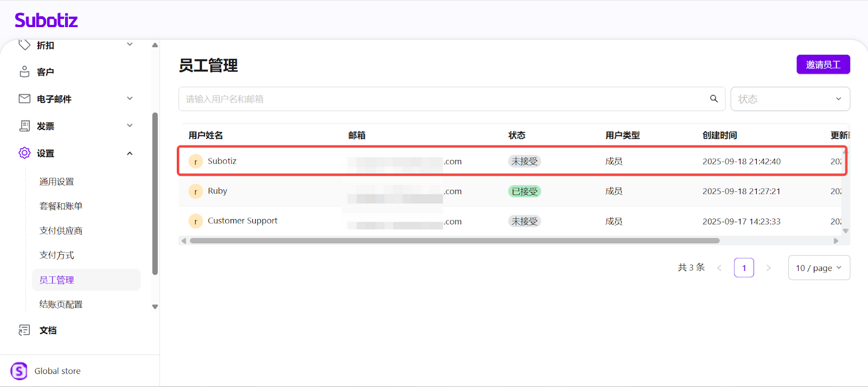Click the Subotiz logo at top
This screenshot has width=868, height=387.
point(46,21)
